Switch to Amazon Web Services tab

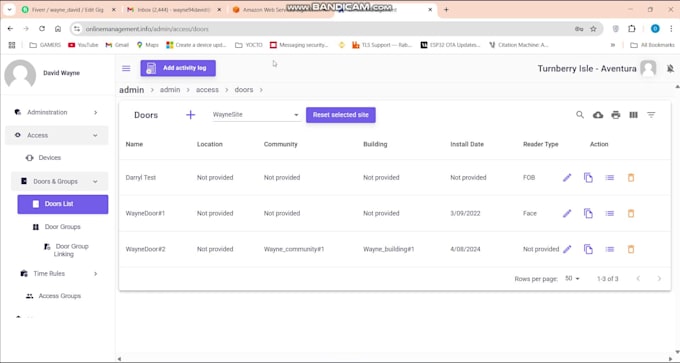[278, 10]
